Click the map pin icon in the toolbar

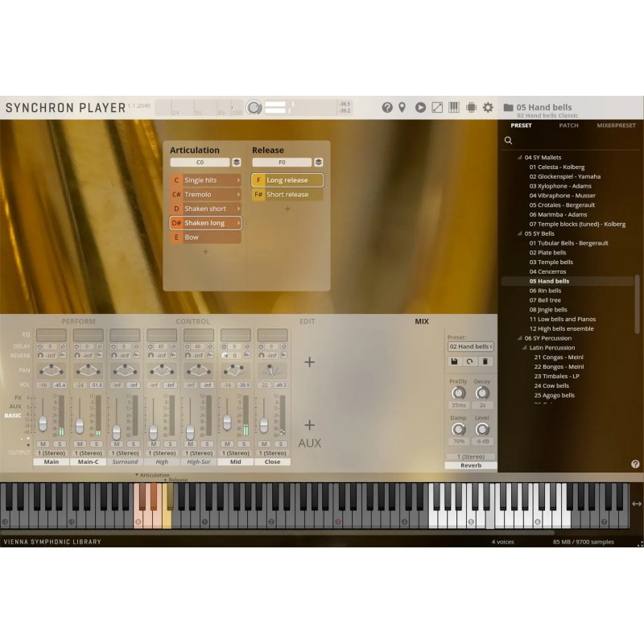tap(402, 105)
